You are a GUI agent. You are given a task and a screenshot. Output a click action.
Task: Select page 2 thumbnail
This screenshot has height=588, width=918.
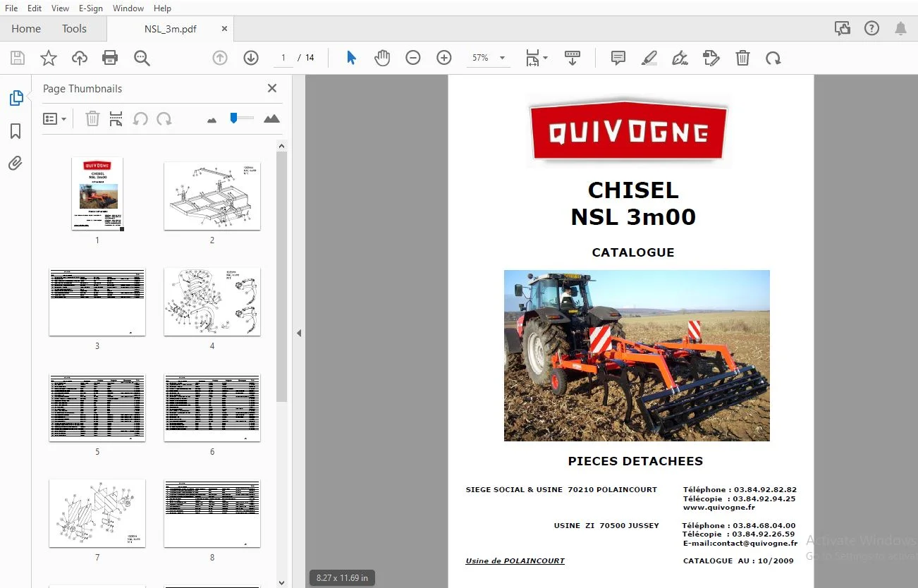pyautogui.click(x=212, y=195)
